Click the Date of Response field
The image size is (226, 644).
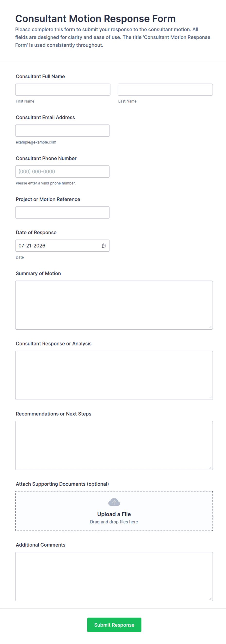click(62, 246)
